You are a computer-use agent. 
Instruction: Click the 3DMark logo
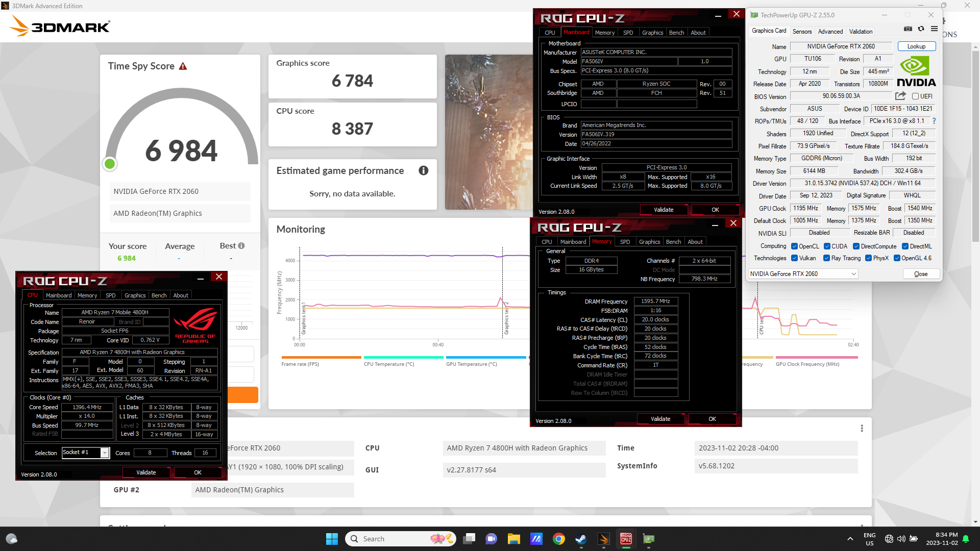pos(60,26)
